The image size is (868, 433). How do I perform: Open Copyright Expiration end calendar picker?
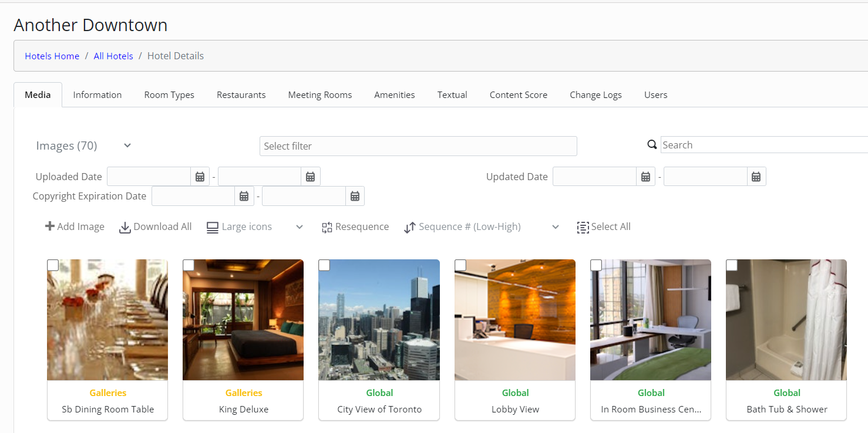point(355,196)
